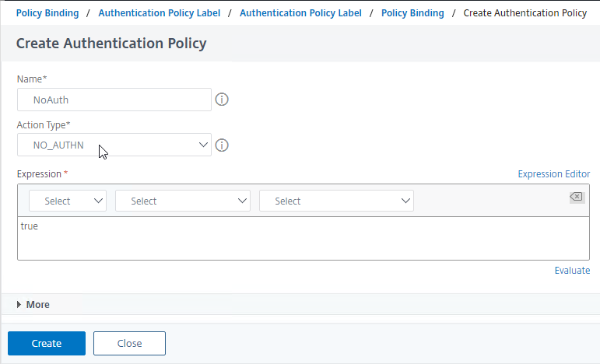The image size is (600, 364).
Task: Clear expression using the backspace icon
Action: click(577, 197)
